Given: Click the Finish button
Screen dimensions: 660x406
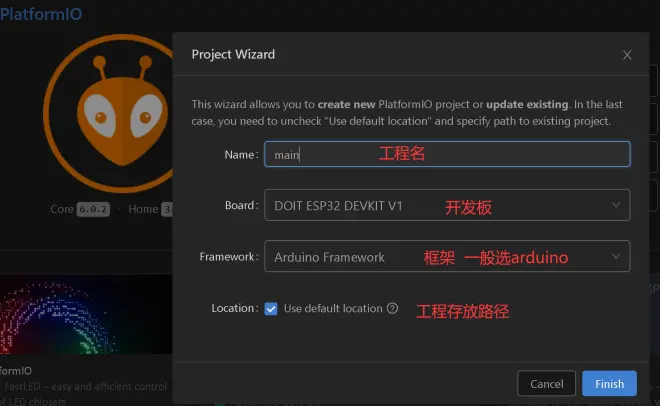Looking at the screenshot, I should click(609, 383).
